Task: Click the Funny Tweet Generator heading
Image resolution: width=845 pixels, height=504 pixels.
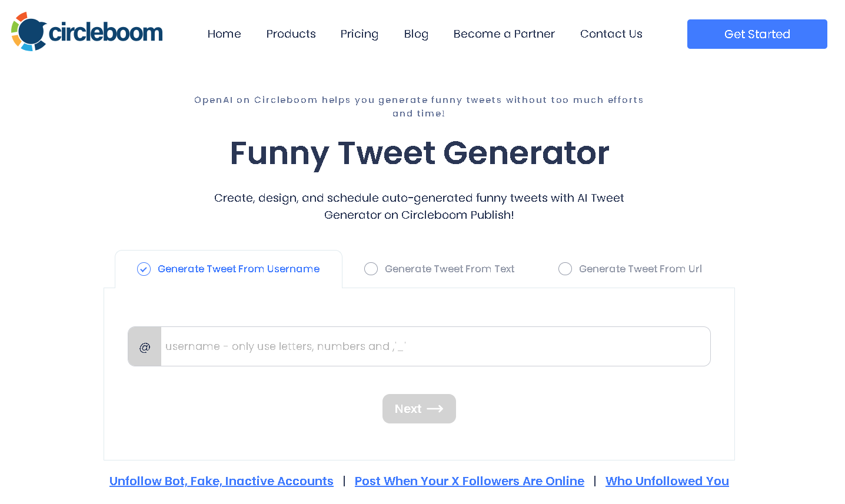Action: pos(419,153)
